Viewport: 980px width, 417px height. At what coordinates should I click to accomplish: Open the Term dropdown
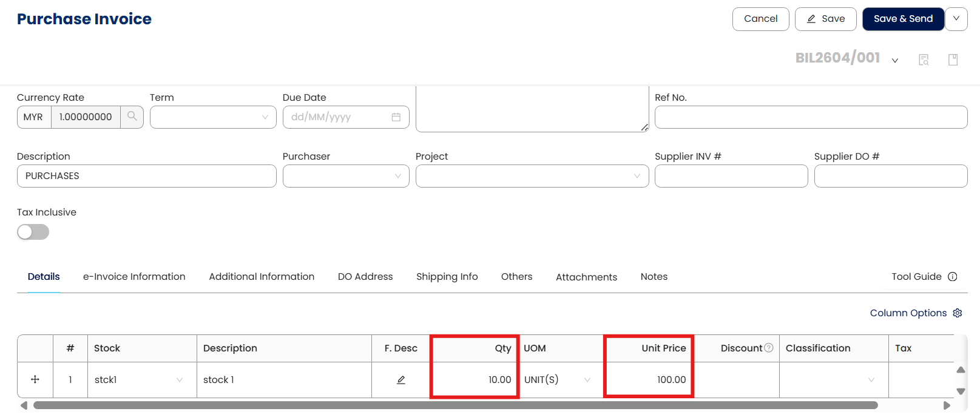(213, 117)
